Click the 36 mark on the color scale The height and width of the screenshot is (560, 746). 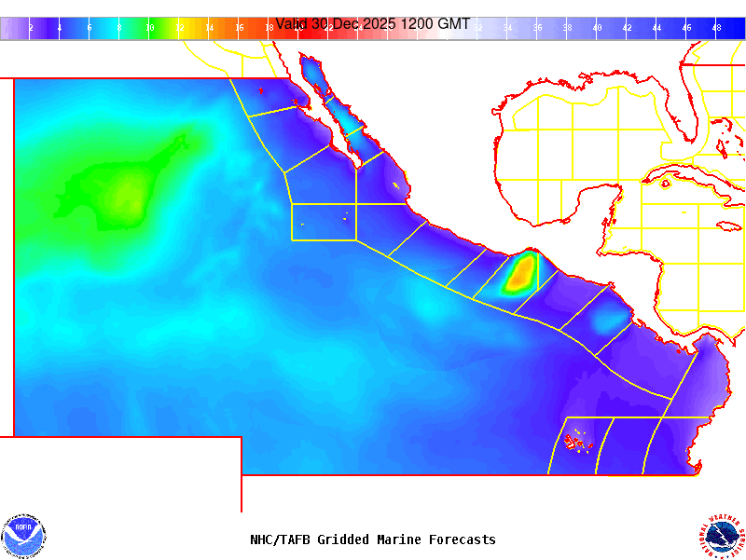coord(537,28)
